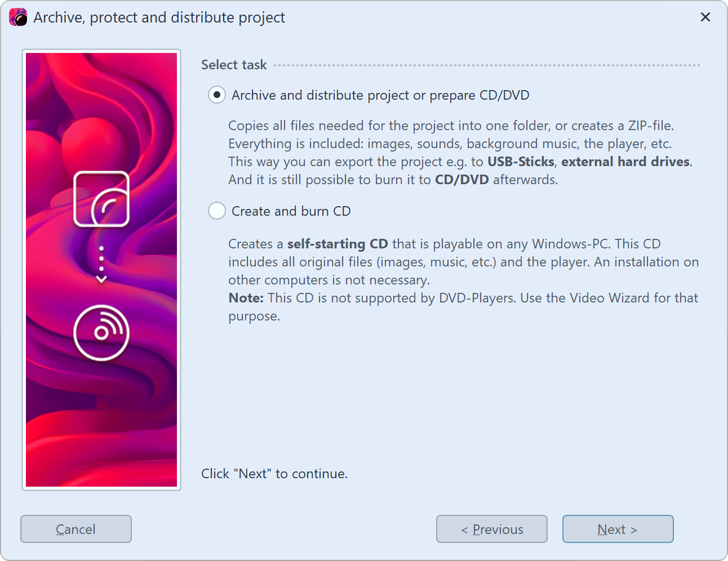Click the project frame icon in the banner
The image size is (728, 561).
(x=101, y=199)
